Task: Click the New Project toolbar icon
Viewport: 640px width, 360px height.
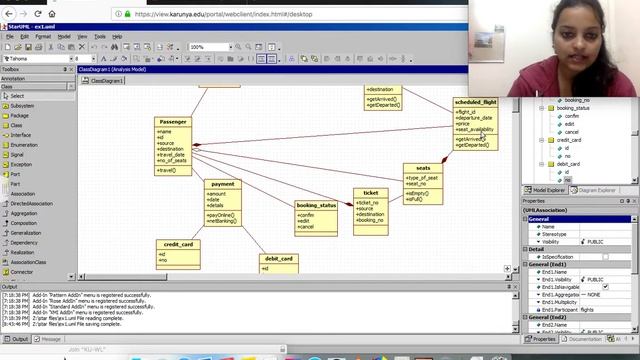Action: pos(7,47)
